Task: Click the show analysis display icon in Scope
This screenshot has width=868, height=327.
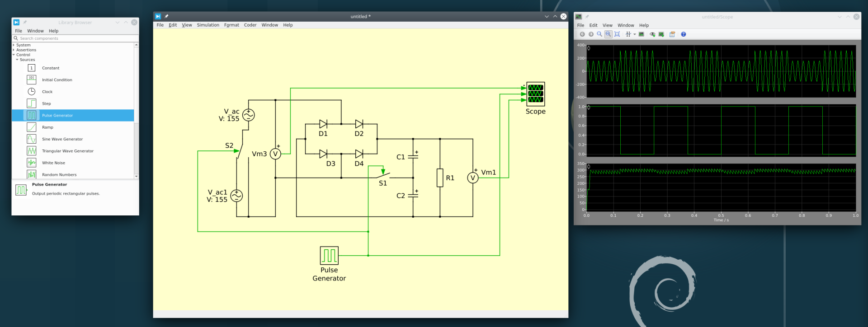Action: (641, 34)
